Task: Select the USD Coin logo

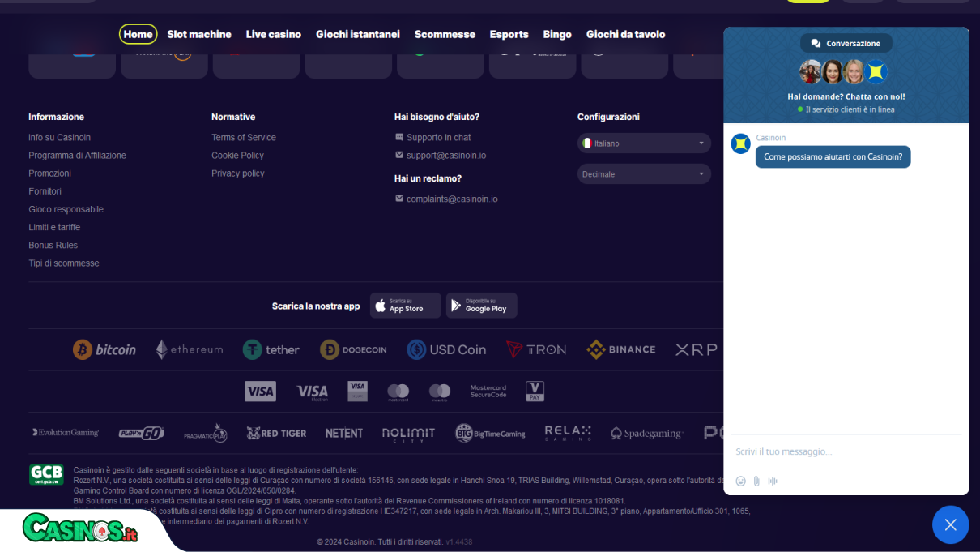Action: (446, 349)
